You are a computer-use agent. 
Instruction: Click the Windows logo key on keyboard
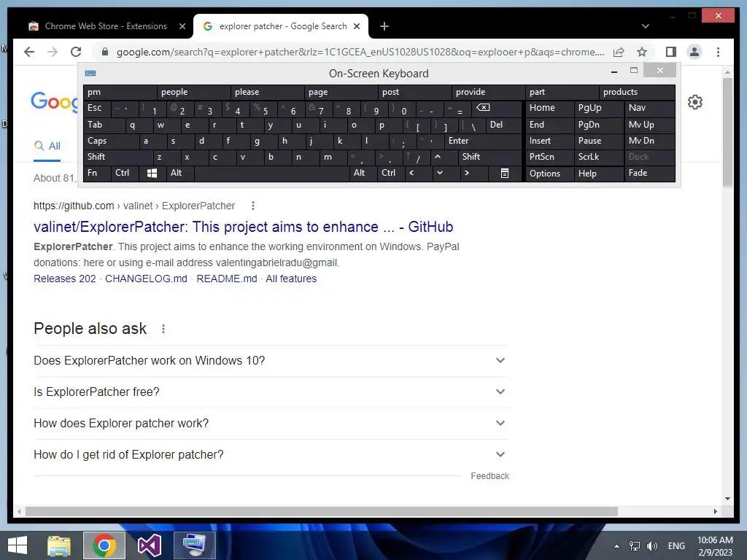point(152,174)
